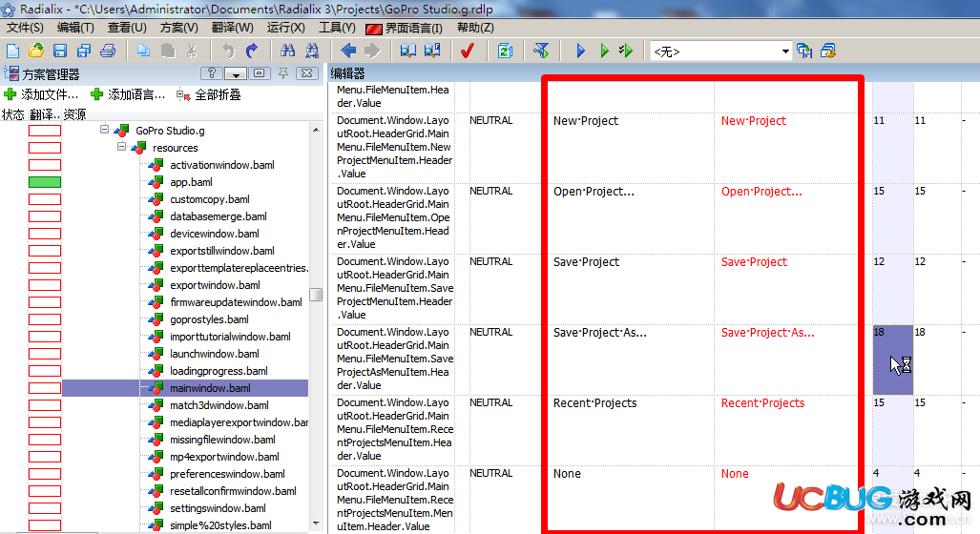Viewport: 980px width, 534px height.
Task: Open the 翻译(W) menu
Action: click(x=233, y=28)
